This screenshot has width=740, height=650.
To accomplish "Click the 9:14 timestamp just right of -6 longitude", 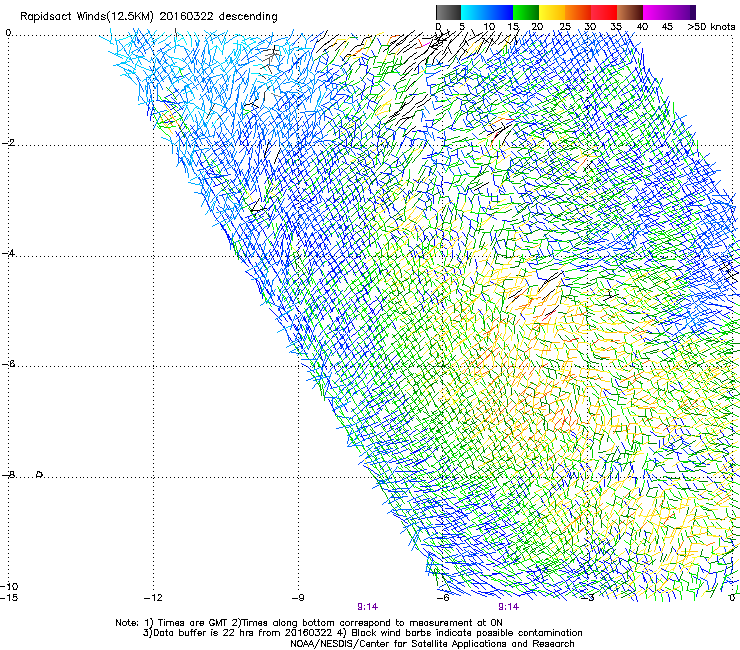I will tap(508, 607).
